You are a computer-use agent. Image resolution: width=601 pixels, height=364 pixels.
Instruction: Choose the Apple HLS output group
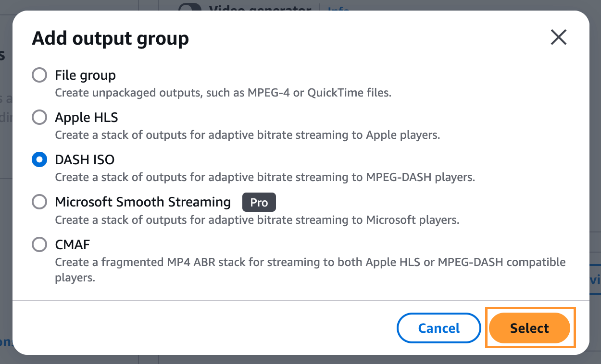coord(39,117)
